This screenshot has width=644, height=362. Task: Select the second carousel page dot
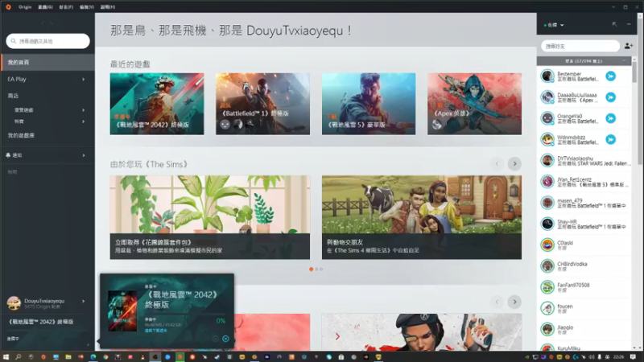[x=316, y=269]
